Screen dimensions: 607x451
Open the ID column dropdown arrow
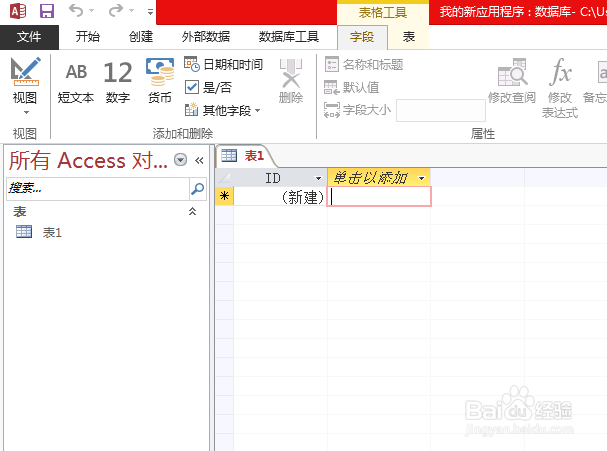(x=318, y=178)
